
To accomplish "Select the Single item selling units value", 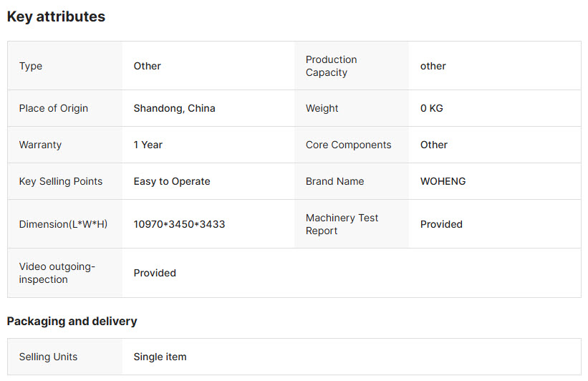I will click(160, 357).
